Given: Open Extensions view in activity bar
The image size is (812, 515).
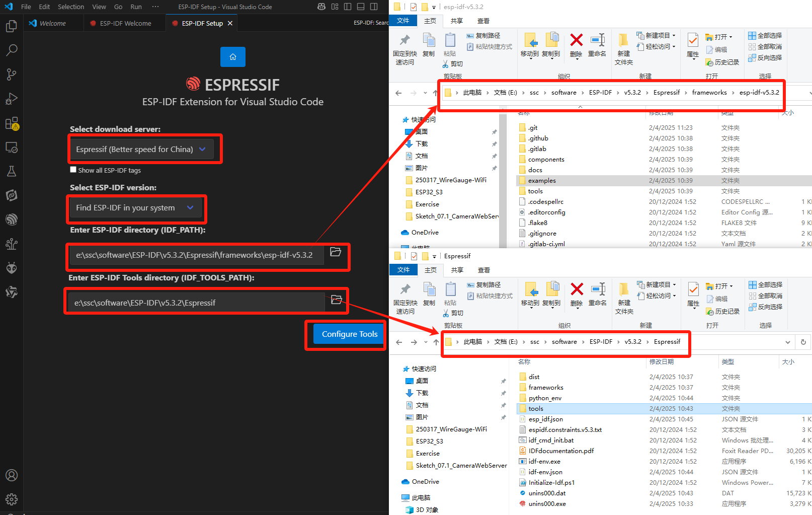Looking at the screenshot, I should pos(12,123).
